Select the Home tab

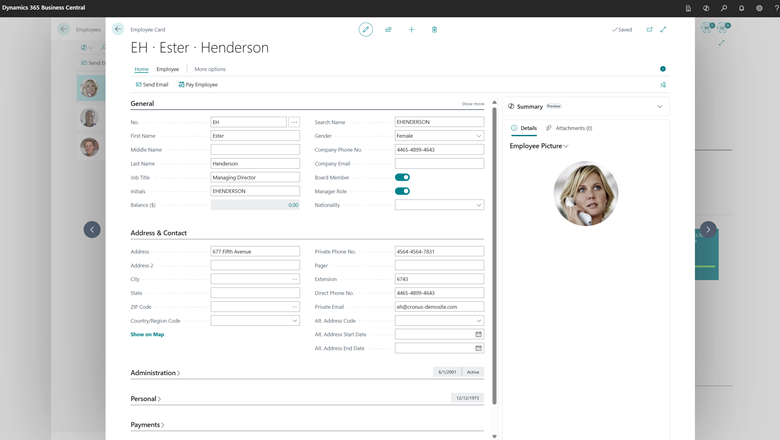(x=141, y=69)
